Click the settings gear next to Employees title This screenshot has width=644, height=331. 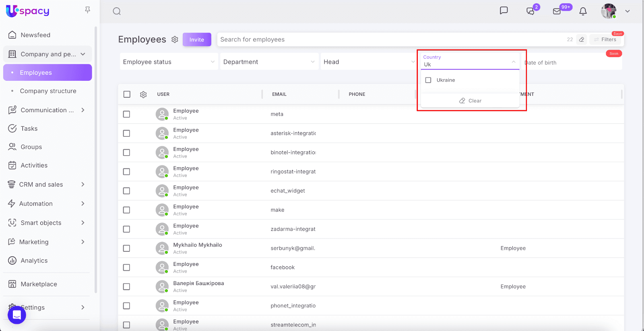[x=175, y=39]
